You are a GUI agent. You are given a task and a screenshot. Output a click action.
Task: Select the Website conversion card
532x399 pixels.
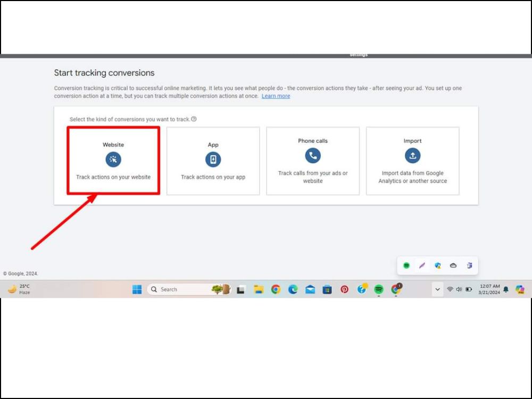(x=113, y=161)
